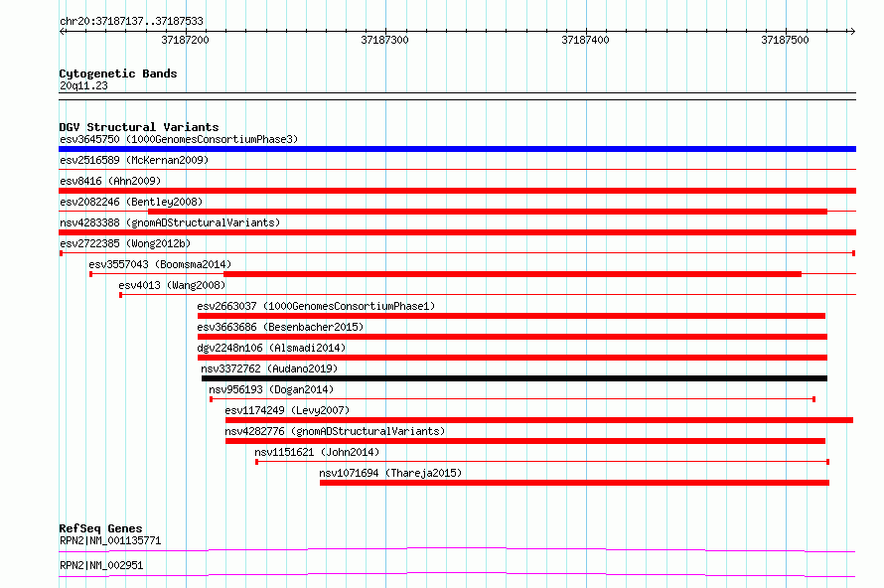Select the red dgv2248n106 variant bar
Image resolution: width=884 pixels, height=588 pixels.
[x=513, y=358]
